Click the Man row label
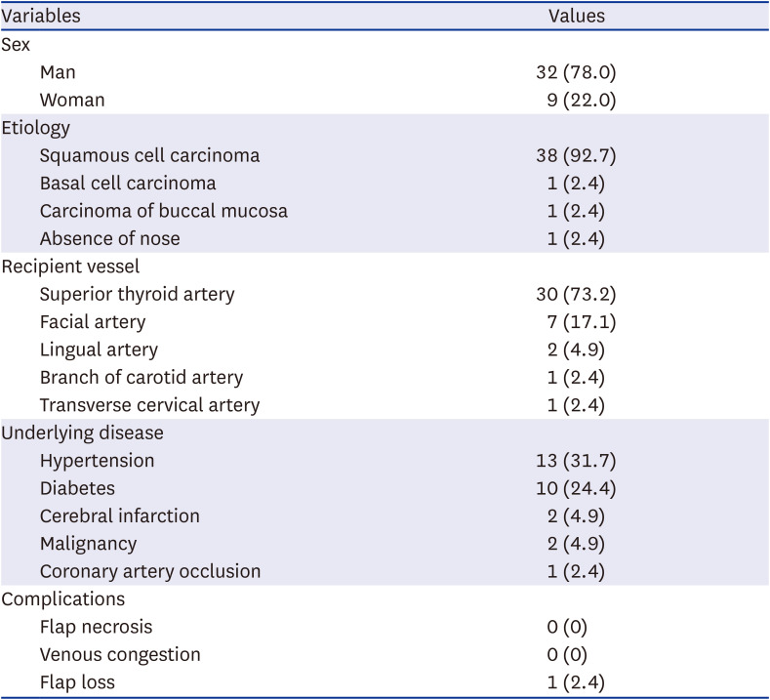The width and height of the screenshot is (770, 700). [x=58, y=72]
